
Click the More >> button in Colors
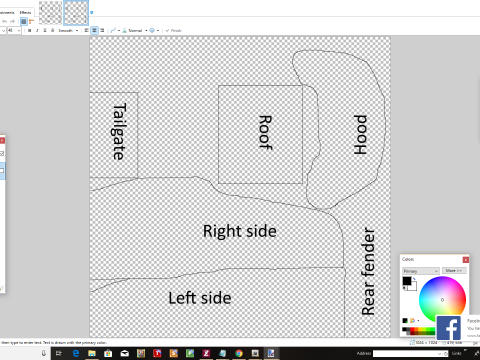[x=454, y=271]
